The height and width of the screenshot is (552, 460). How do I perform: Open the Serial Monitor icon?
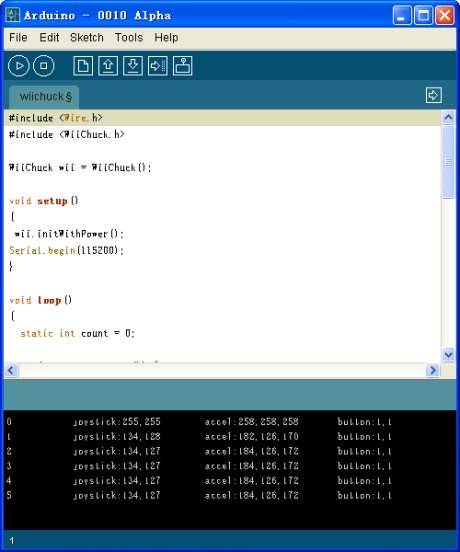(183, 66)
